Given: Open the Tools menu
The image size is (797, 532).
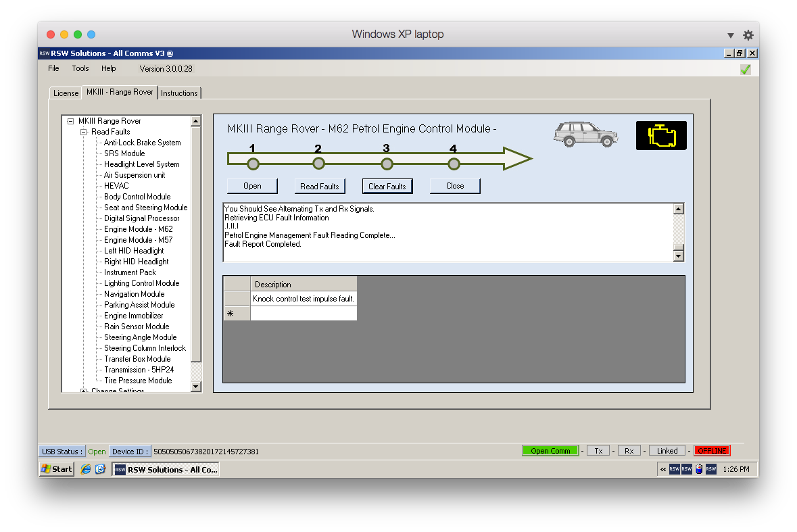Looking at the screenshot, I should pos(80,68).
